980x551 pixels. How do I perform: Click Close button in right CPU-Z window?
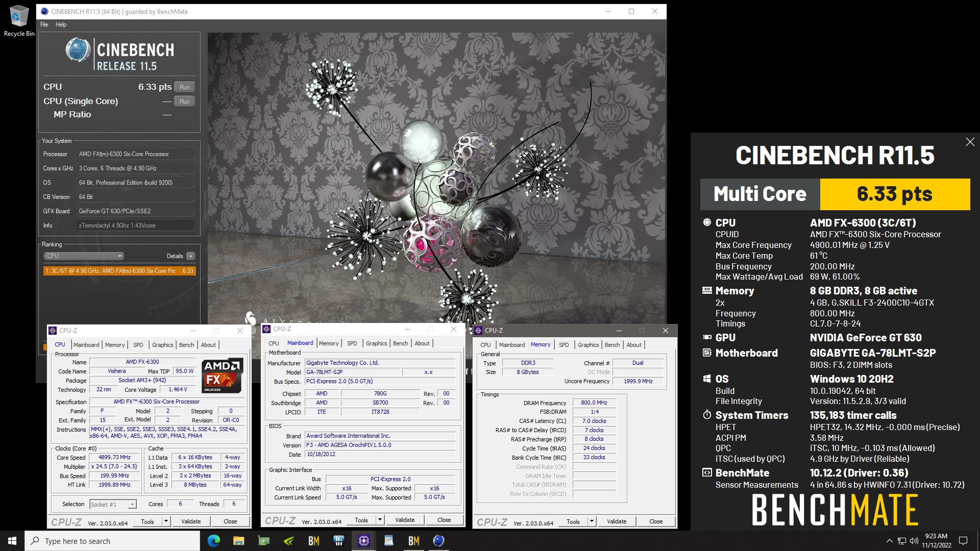coord(656,521)
